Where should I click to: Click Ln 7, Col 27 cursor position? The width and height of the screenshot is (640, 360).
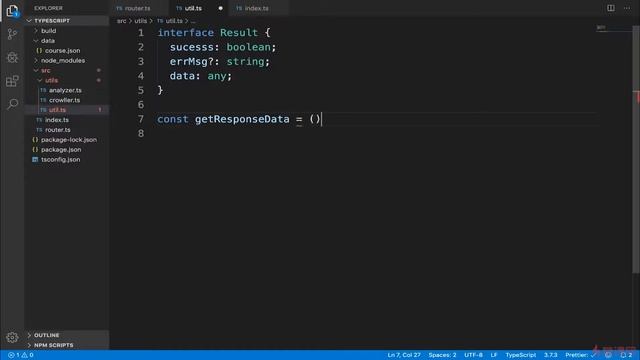pyautogui.click(x=404, y=355)
